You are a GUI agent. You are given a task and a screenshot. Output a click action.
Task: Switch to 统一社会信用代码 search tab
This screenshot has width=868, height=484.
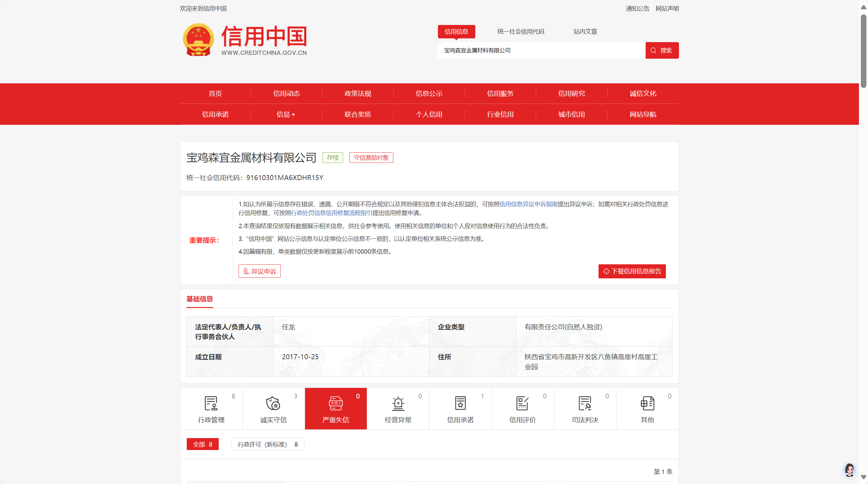[521, 31]
